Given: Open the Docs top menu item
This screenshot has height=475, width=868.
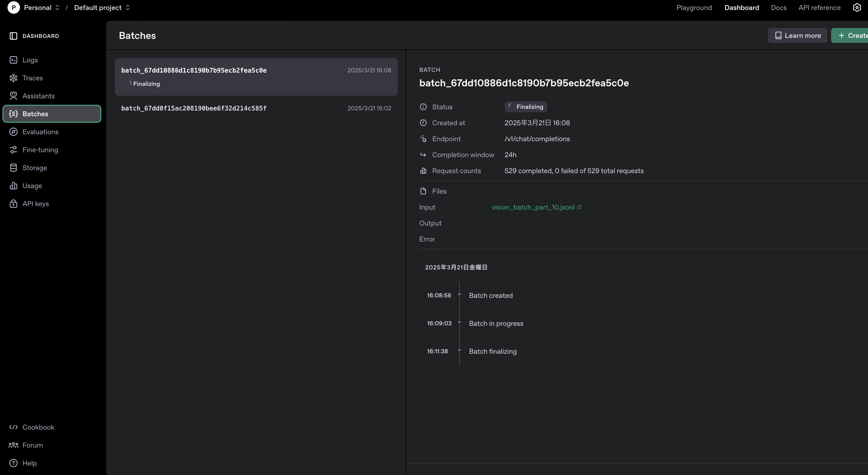Looking at the screenshot, I should click(778, 7).
